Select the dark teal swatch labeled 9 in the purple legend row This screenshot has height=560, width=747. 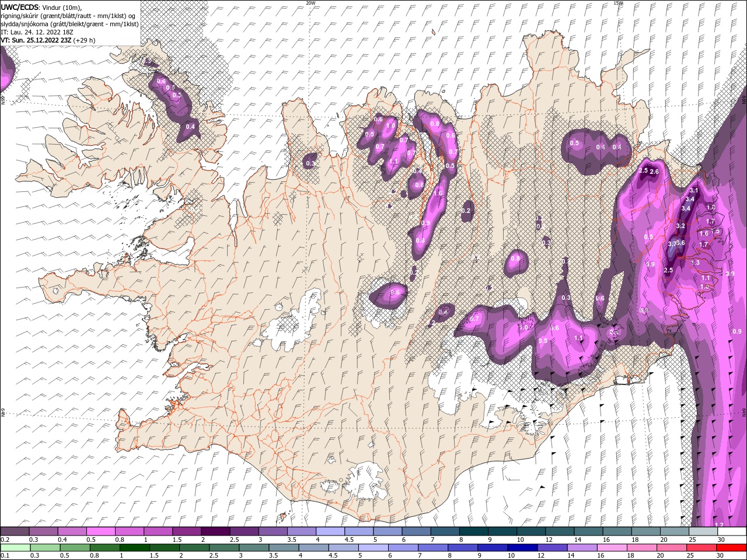[x=502, y=531]
